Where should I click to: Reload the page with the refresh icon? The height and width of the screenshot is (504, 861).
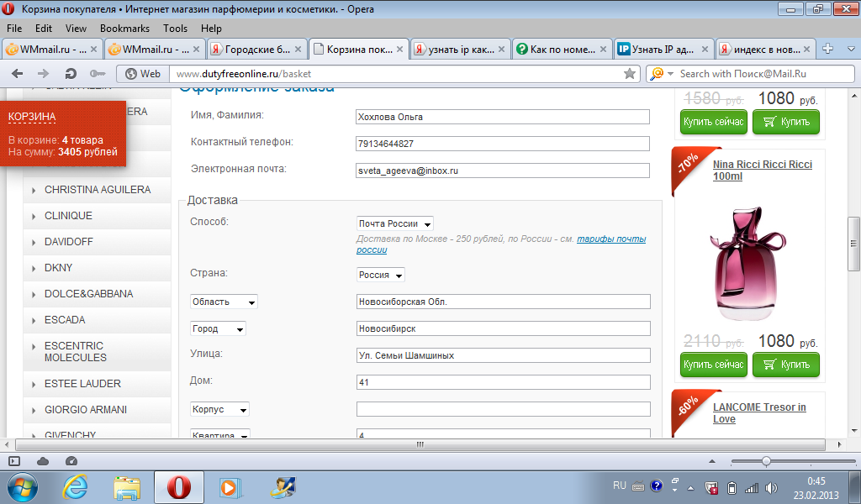click(x=71, y=73)
